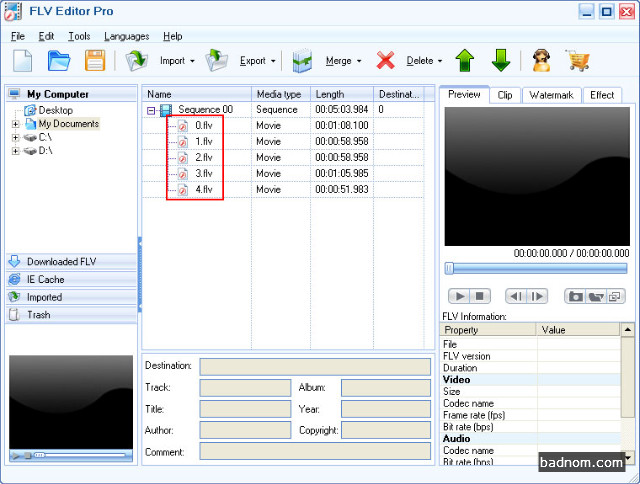Take a snapshot with the camera icon
Viewport: 640px width, 484px height.
coord(575,296)
